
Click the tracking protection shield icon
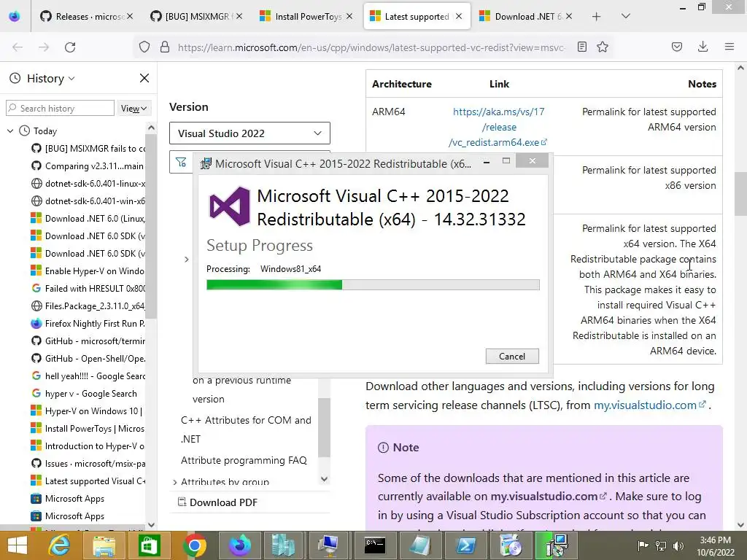(144, 47)
